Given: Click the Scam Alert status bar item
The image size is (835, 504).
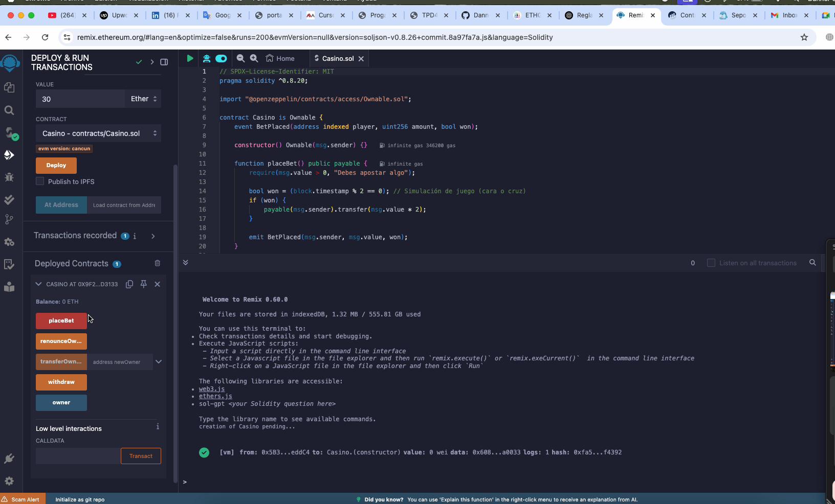Looking at the screenshot, I should click(x=23, y=499).
